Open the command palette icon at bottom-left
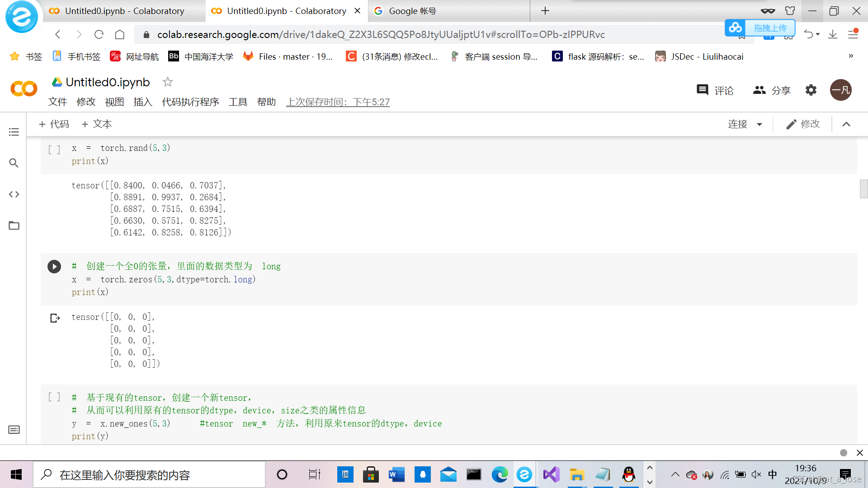The image size is (868, 488). 14,430
